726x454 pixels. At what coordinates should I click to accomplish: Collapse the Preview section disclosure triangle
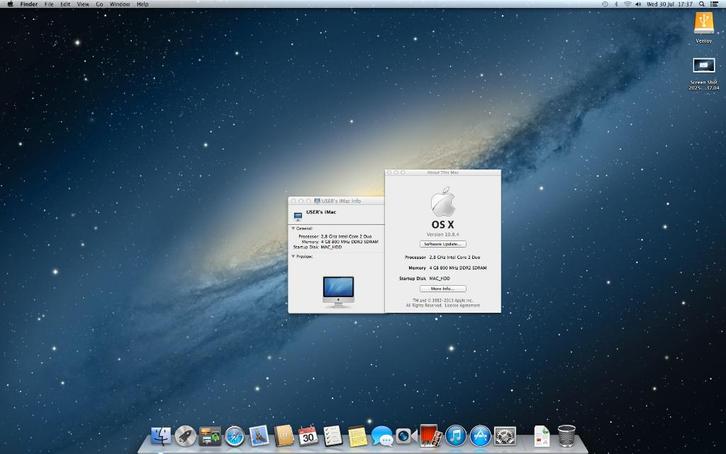click(x=293, y=256)
